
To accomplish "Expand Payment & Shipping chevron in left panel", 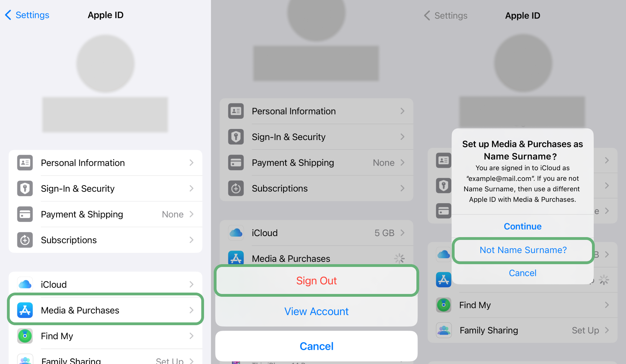I will click(192, 214).
